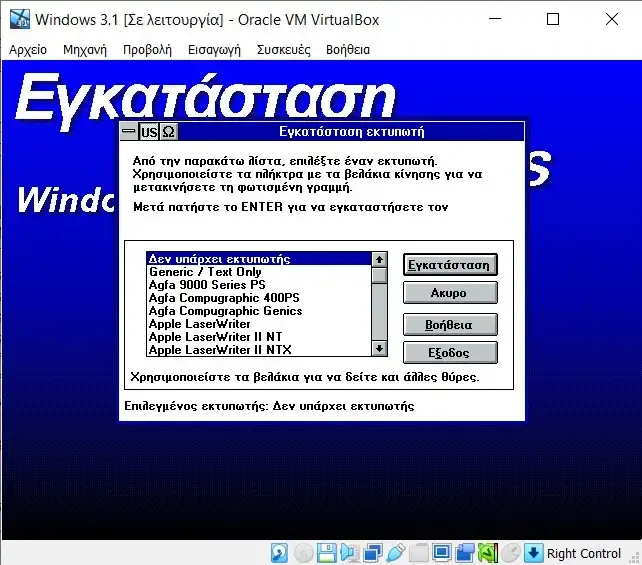Open the Βοήθεια menu in VirtualBox
Screen dimensions: 642x565
(x=348, y=50)
